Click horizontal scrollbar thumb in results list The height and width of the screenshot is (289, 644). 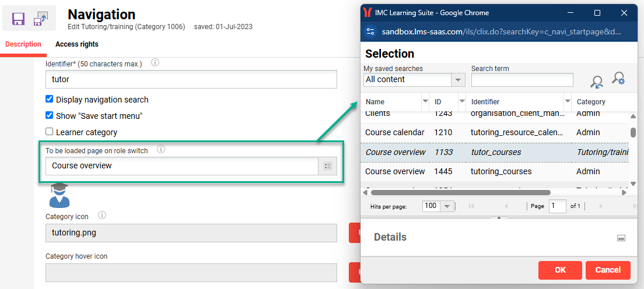pyautogui.click(x=460, y=192)
